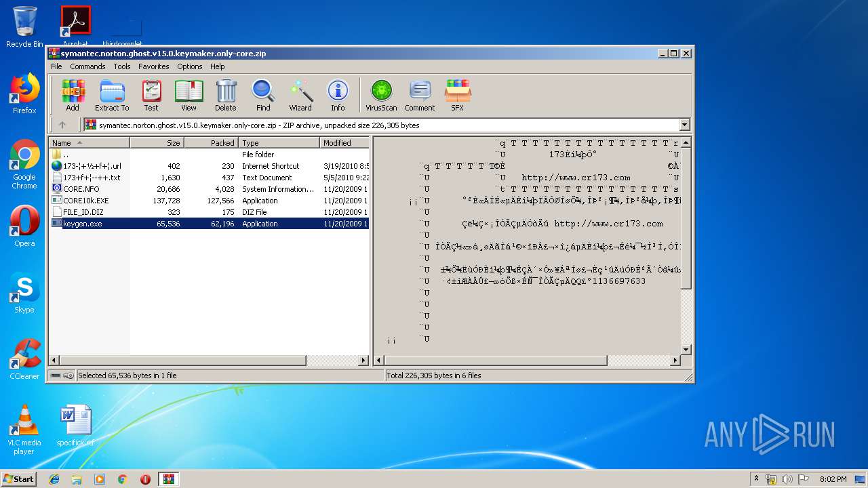This screenshot has width=868, height=488.
Task: Click the Add toolbar icon
Action: click(73, 96)
